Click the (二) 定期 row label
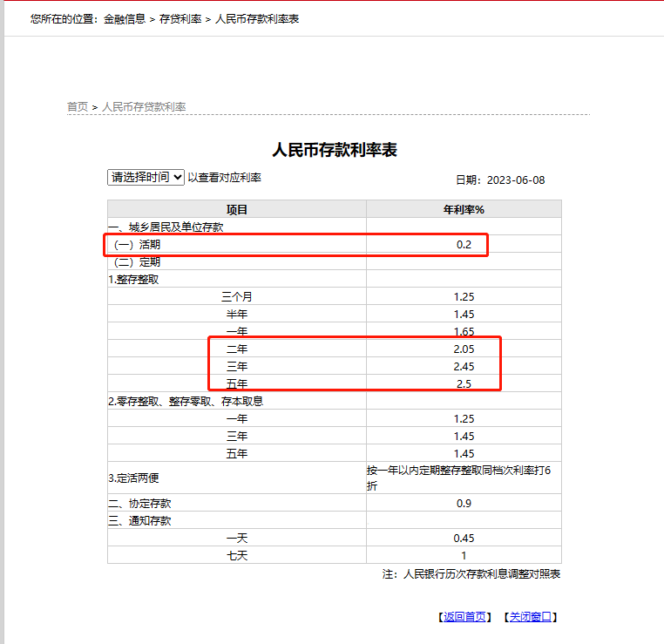Image resolution: width=664 pixels, height=644 pixels. (x=137, y=262)
